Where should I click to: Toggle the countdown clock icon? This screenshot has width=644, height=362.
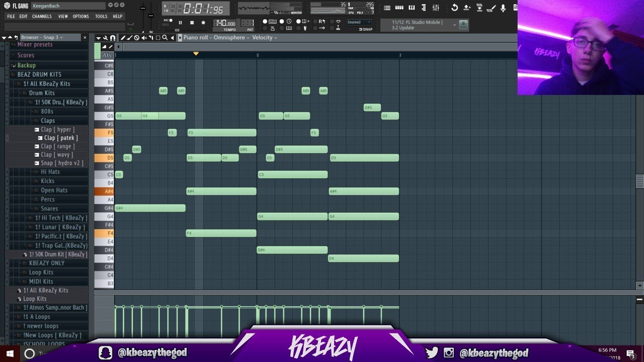(289, 21)
